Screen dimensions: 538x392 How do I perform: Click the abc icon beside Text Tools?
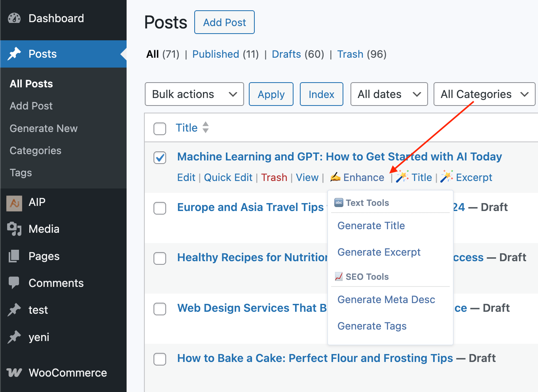point(339,202)
